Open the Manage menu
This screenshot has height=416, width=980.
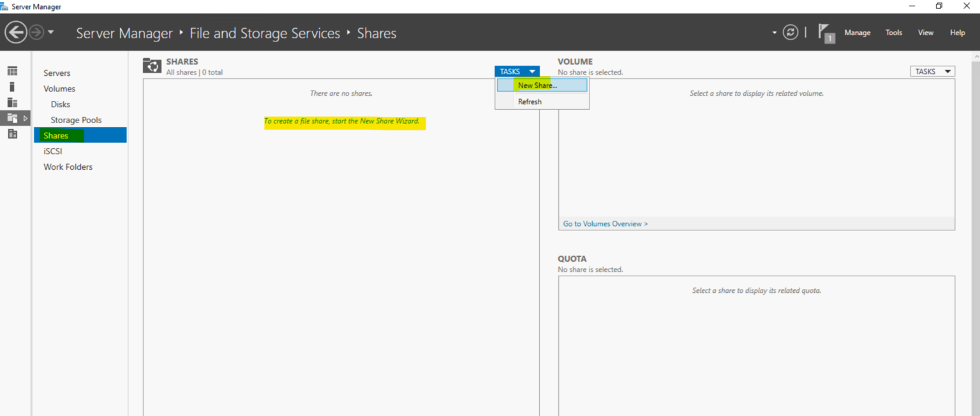click(x=857, y=32)
